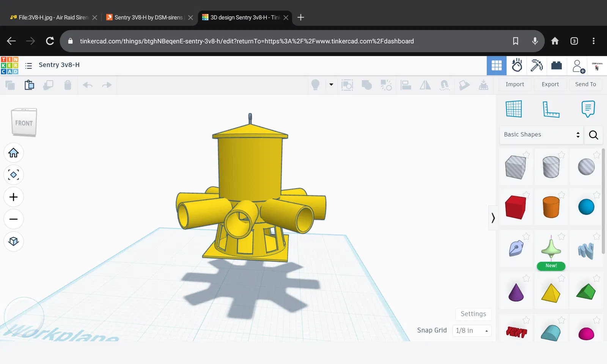Switch to 3D design grid view
This screenshot has height=364, width=607.
pyautogui.click(x=497, y=66)
